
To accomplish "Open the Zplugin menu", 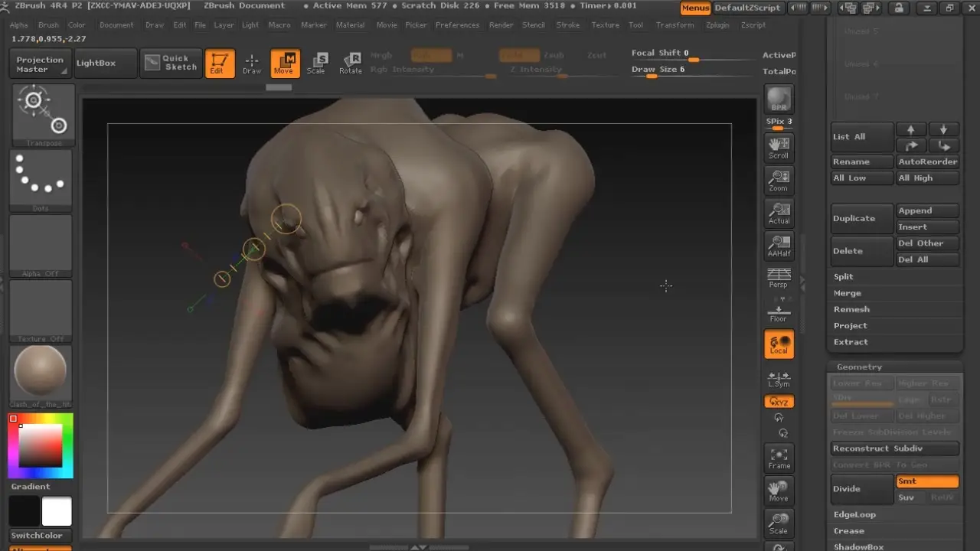I will (717, 25).
